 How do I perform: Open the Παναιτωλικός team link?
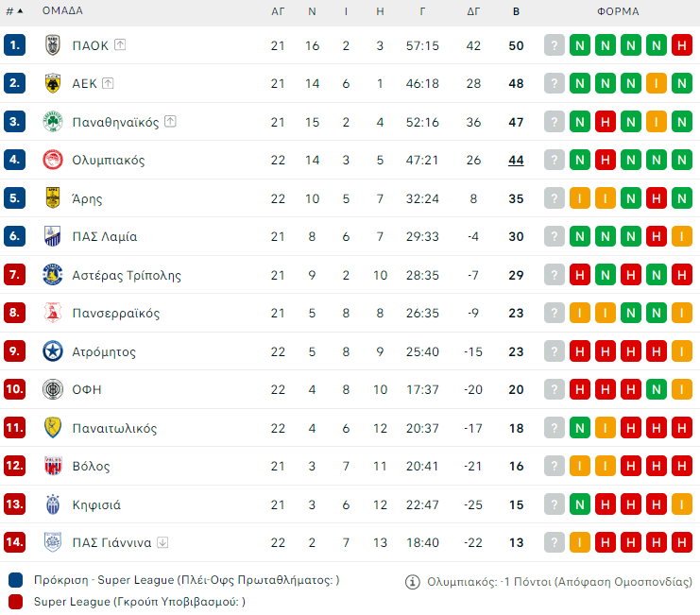tap(114, 428)
